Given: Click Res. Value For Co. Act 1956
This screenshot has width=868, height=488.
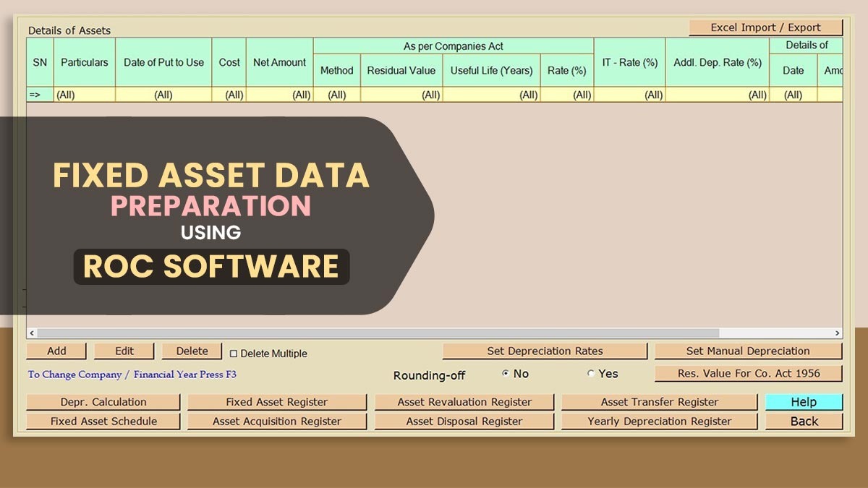Looking at the screenshot, I should click(748, 373).
